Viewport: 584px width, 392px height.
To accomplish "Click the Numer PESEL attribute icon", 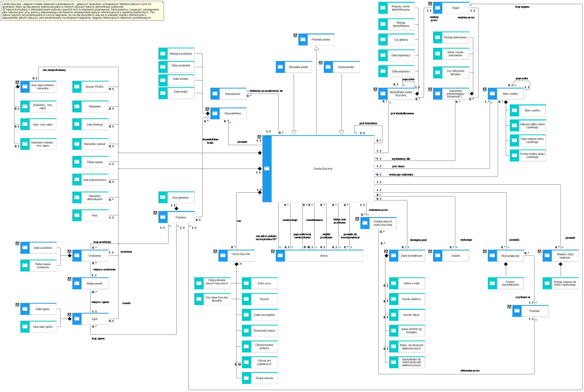I will click(x=77, y=87).
